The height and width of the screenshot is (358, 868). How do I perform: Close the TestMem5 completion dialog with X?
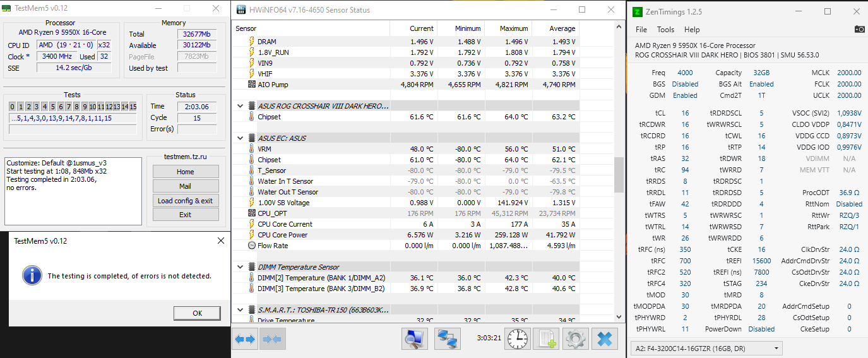point(221,241)
